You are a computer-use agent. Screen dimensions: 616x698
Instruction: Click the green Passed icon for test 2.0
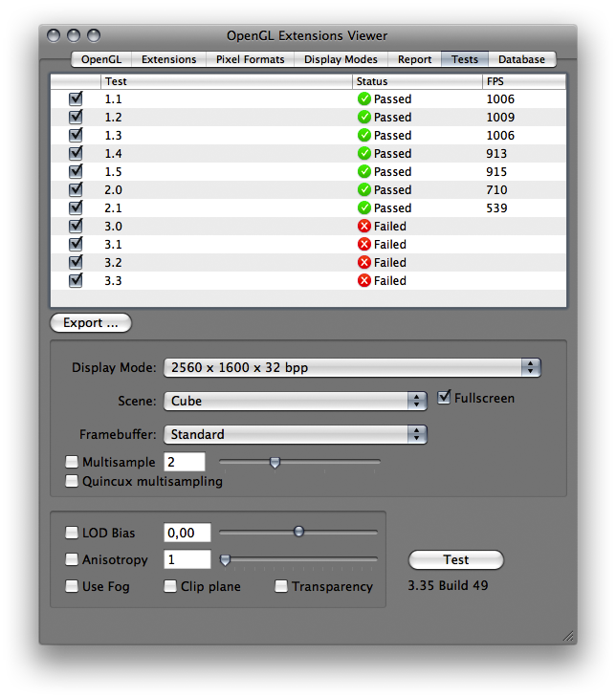tap(363, 189)
